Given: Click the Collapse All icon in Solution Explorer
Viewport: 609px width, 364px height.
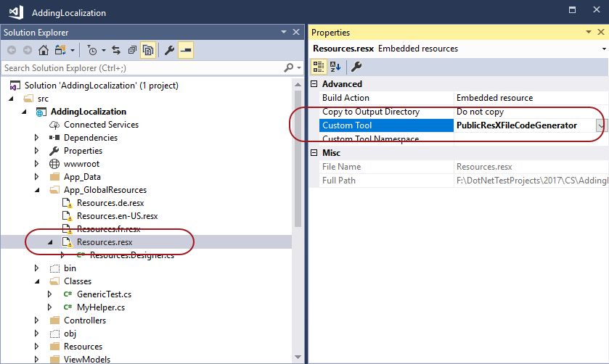Looking at the screenshot, I should point(132,50).
